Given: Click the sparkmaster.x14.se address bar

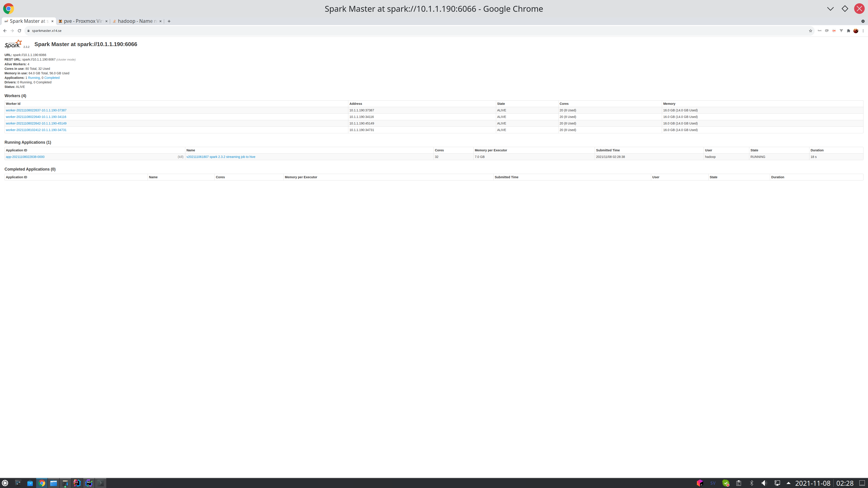Looking at the screenshot, I should pos(47,31).
